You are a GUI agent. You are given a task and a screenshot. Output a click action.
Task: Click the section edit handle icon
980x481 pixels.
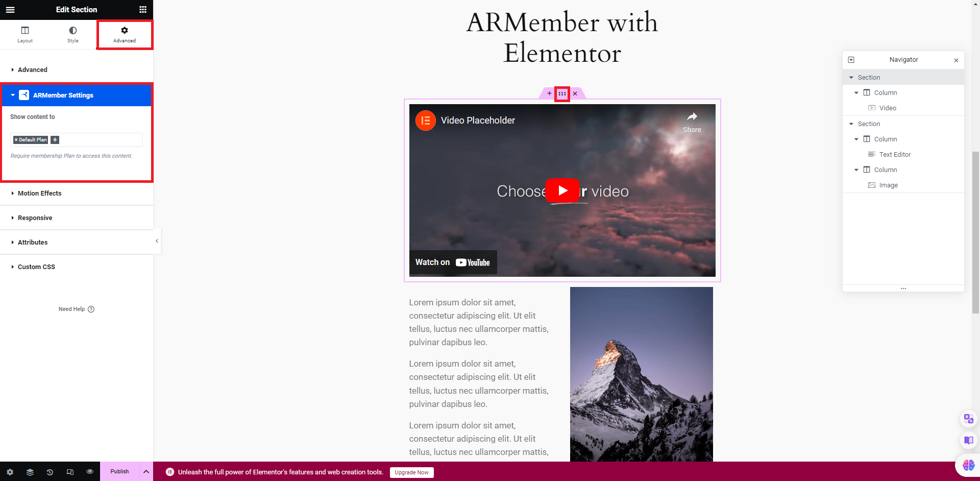562,94
